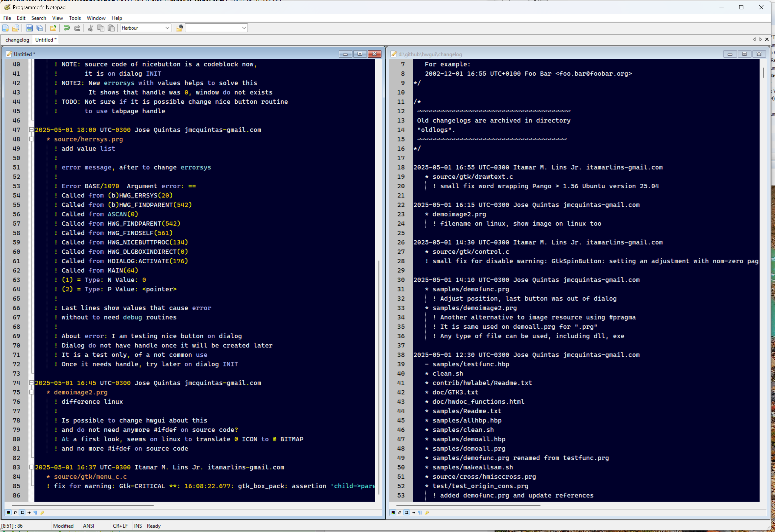Screen dimensions: 775x532
Task: Click the Save All toolbar icon
Action: tap(40, 28)
